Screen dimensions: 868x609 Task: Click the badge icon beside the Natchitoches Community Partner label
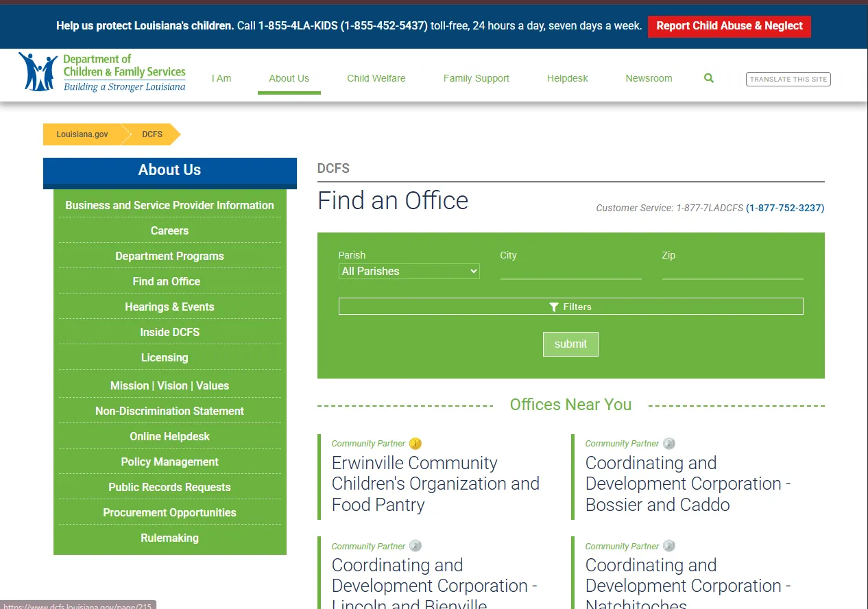[669, 546]
